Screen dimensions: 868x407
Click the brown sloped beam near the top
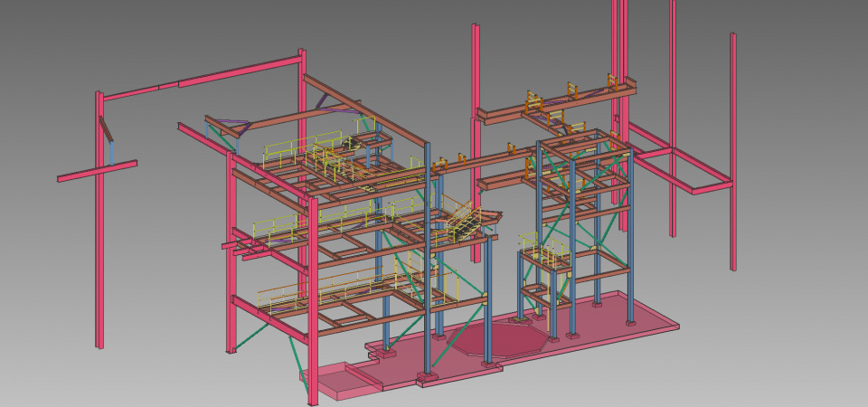[x=362, y=109]
